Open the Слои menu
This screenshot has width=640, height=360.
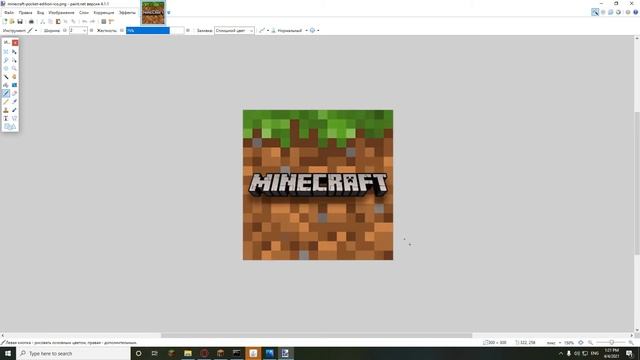(84, 13)
